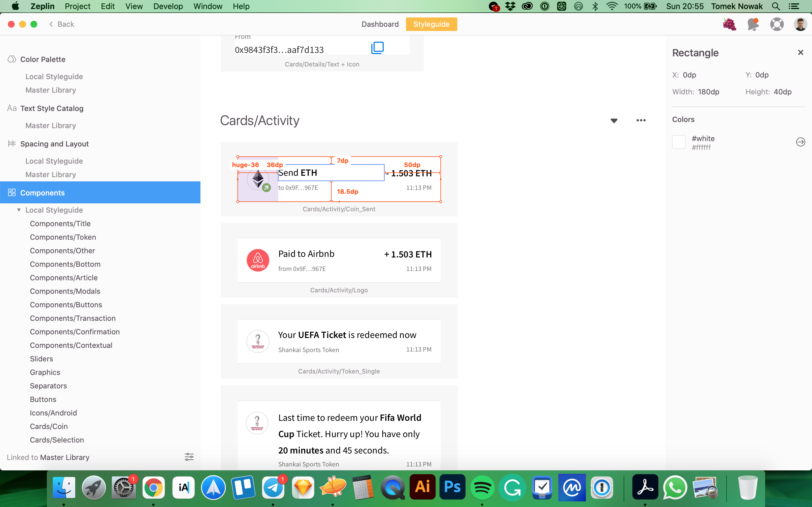Open Spotify from the Dock

point(482,487)
